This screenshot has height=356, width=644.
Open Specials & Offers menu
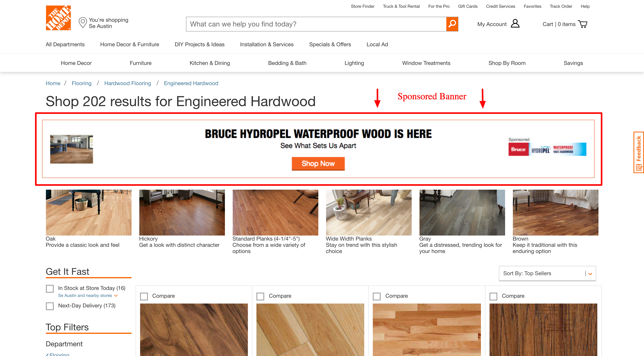pos(330,44)
